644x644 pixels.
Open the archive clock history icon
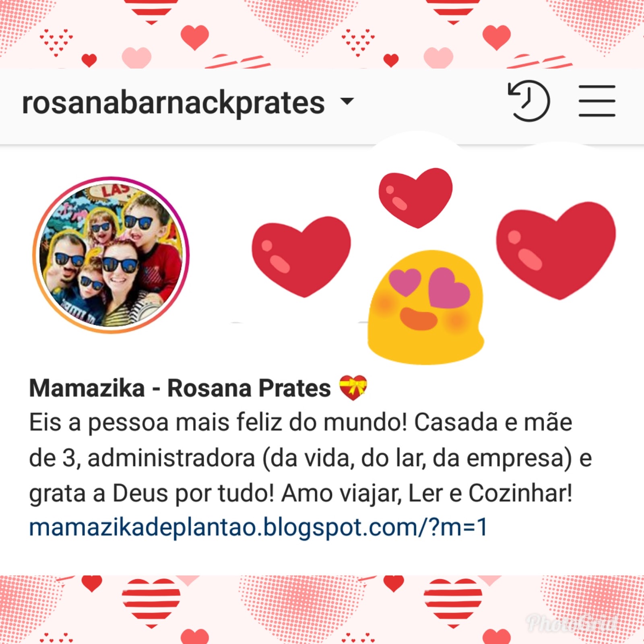[529, 101]
